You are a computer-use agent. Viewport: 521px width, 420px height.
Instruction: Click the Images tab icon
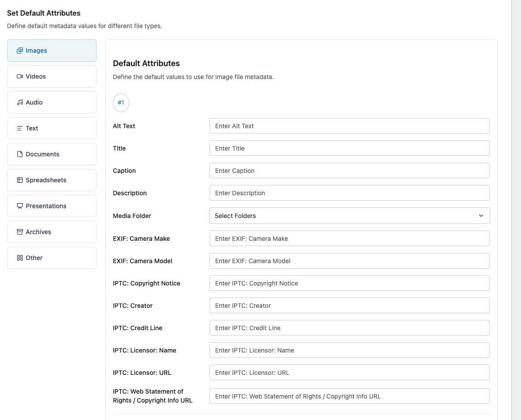20,50
